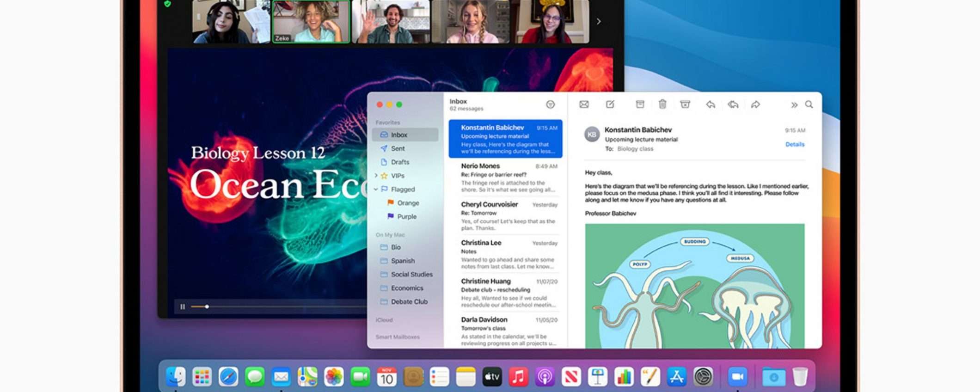Move the message to Junk
980x392 pixels.
pyautogui.click(x=685, y=104)
